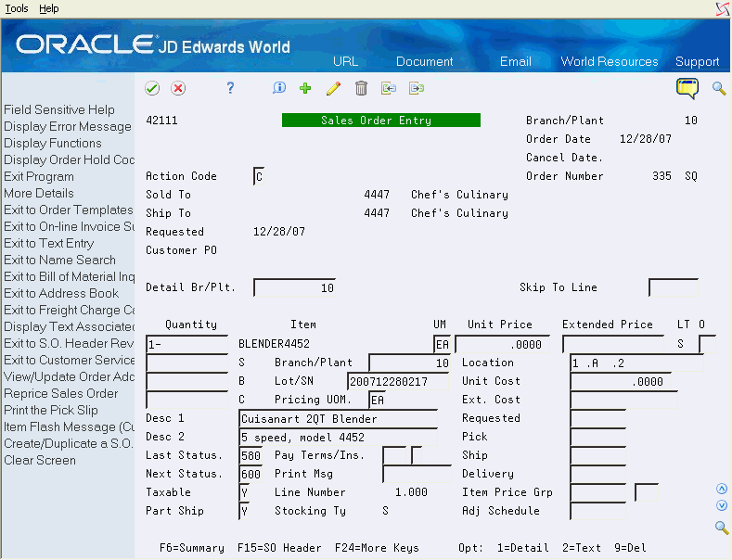The width and height of the screenshot is (732, 560).
Task: Click the Lot/SN field
Action: [x=398, y=381]
